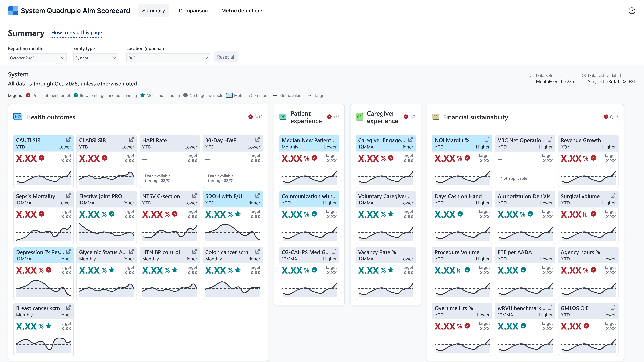Open the wRVU benchmark popout icon
The image size is (644, 362).
click(550, 308)
